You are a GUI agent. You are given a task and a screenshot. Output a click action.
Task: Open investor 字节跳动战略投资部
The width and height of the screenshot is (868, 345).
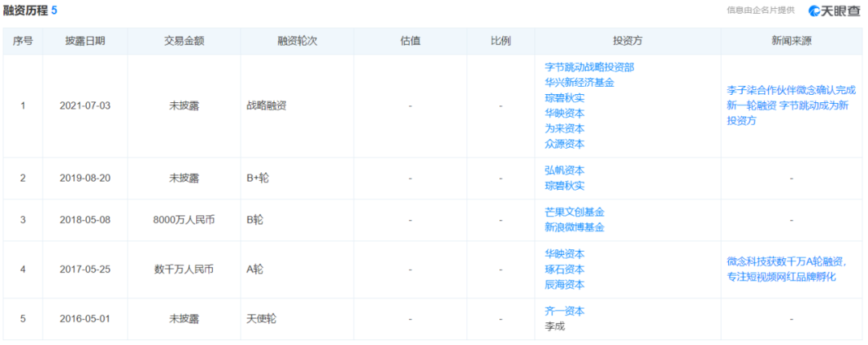click(589, 68)
